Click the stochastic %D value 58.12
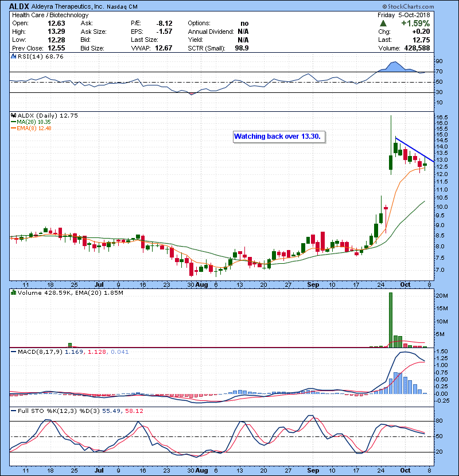 click(134, 411)
